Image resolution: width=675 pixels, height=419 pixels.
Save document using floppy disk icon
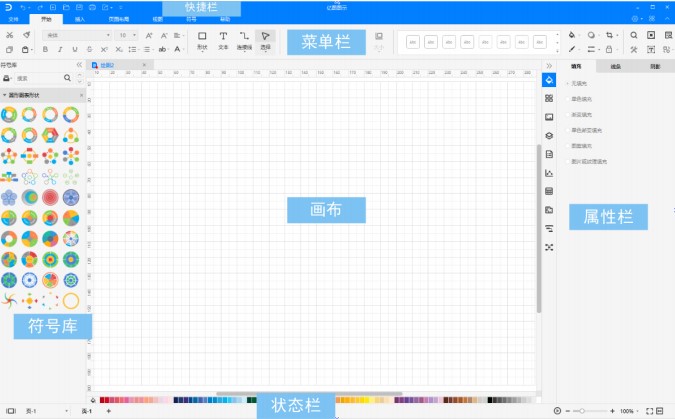[79, 7]
